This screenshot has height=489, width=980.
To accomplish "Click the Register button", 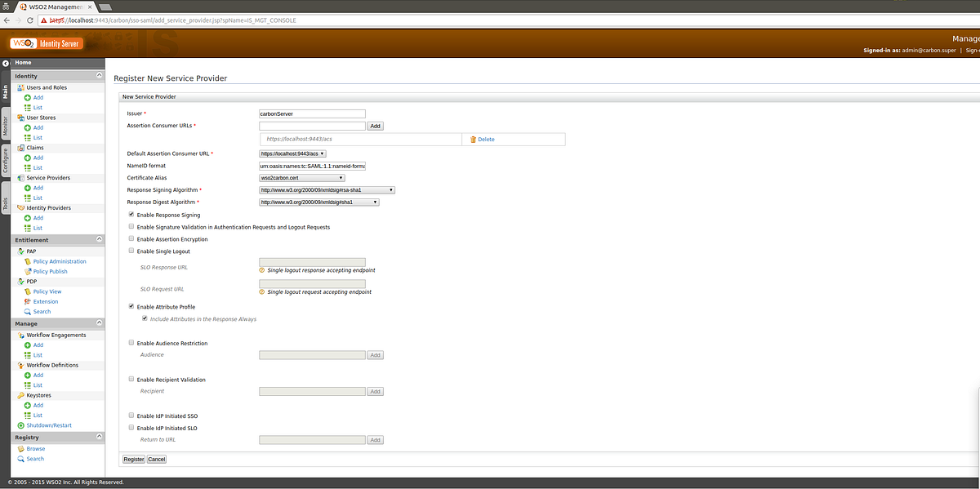I will point(133,459).
